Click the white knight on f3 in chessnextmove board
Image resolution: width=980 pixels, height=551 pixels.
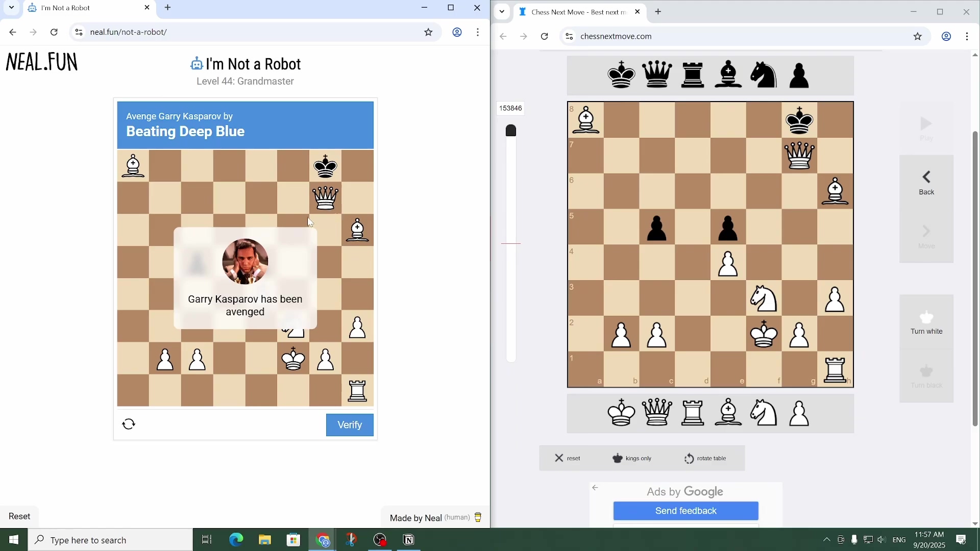[764, 298]
